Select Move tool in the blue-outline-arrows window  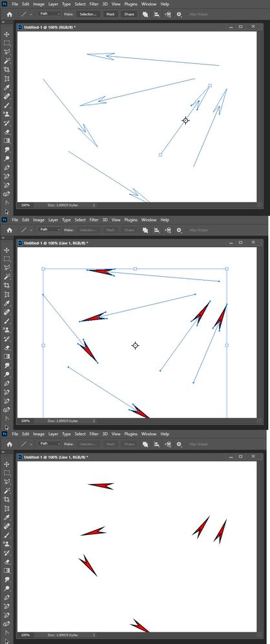6,34
